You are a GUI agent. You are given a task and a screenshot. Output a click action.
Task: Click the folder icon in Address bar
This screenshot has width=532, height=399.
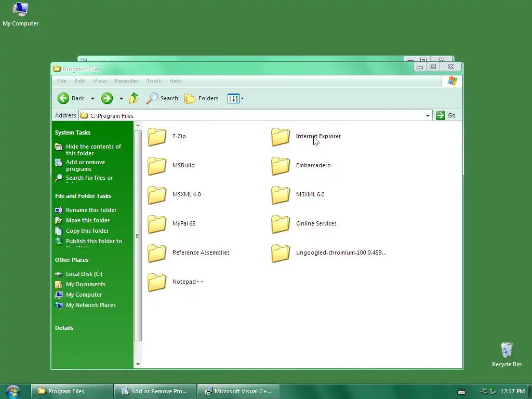pos(84,116)
